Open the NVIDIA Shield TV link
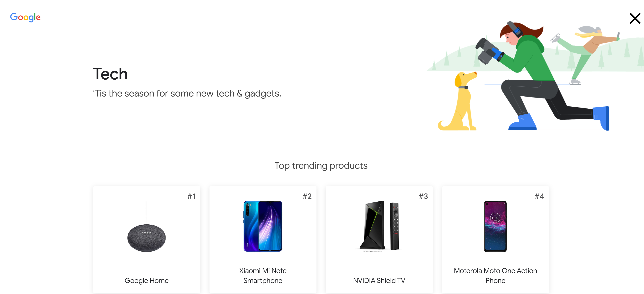 (x=379, y=281)
